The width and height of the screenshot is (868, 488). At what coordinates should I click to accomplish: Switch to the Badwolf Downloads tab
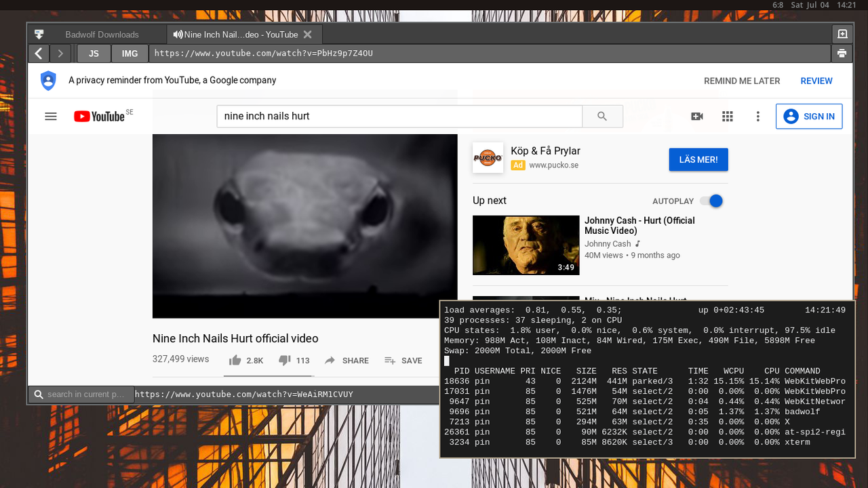coord(102,35)
